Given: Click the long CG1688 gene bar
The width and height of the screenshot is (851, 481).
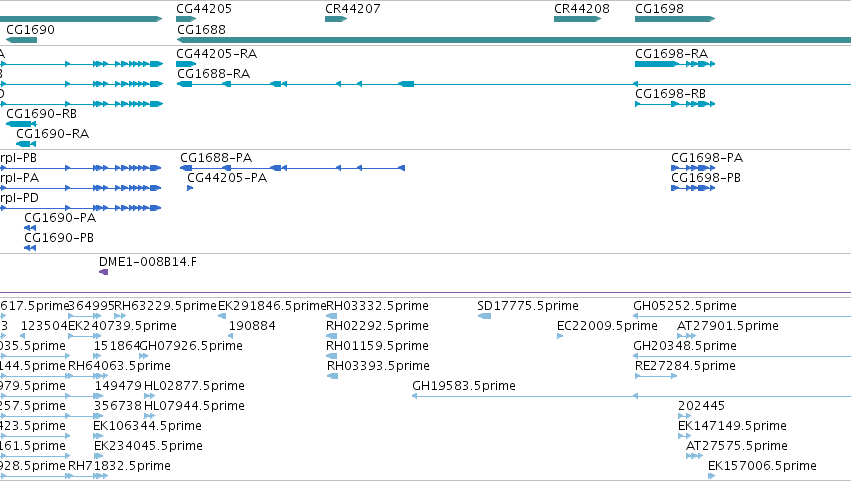Looking at the screenshot, I should coord(514,40).
